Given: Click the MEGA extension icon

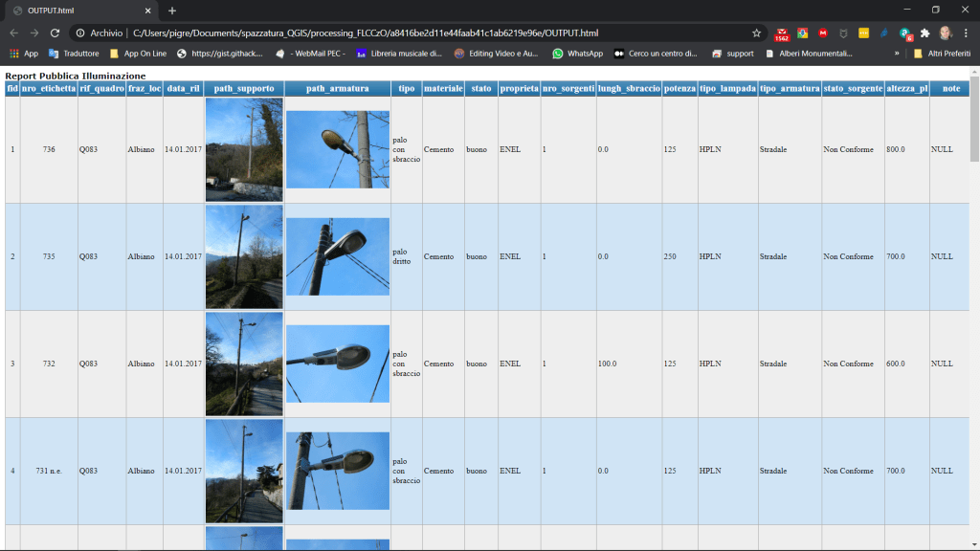Looking at the screenshot, I should pos(823,33).
